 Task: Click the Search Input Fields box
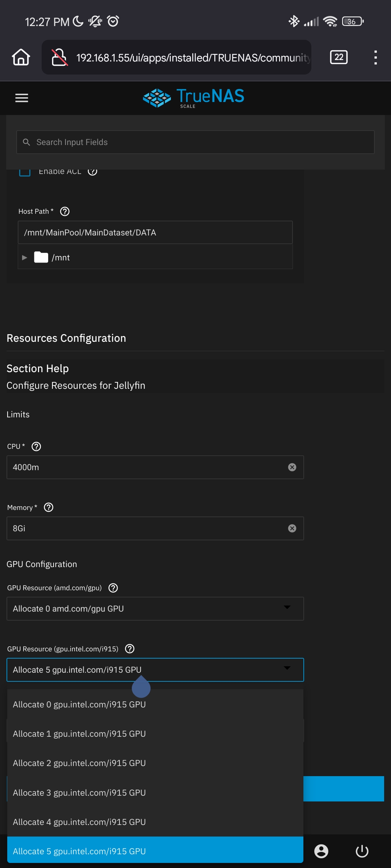195,142
